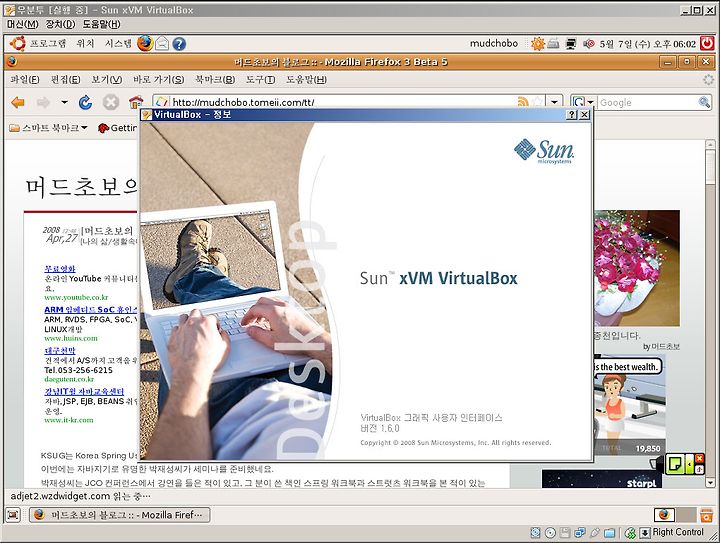Click the show desktop button in bottom panel
Image resolution: width=720 pixels, height=543 pixels.
tap(13, 515)
